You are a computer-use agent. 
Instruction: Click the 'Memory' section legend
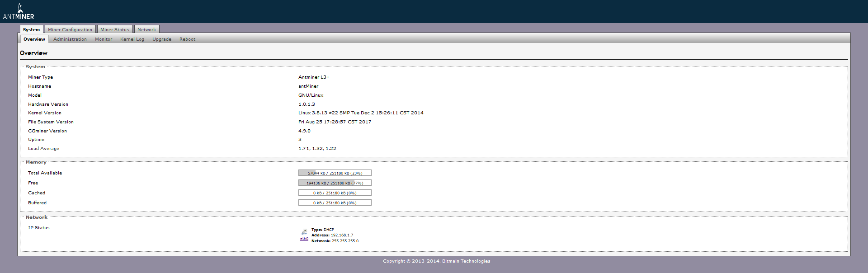pyautogui.click(x=36, y=162)
